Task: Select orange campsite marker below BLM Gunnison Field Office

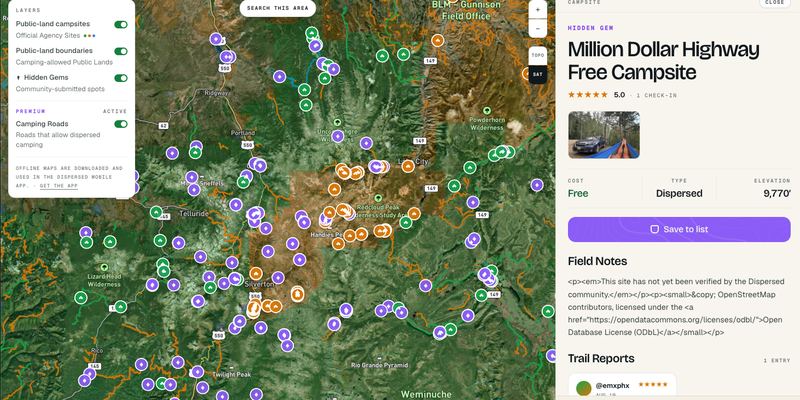Action: [x=437, y=40]
